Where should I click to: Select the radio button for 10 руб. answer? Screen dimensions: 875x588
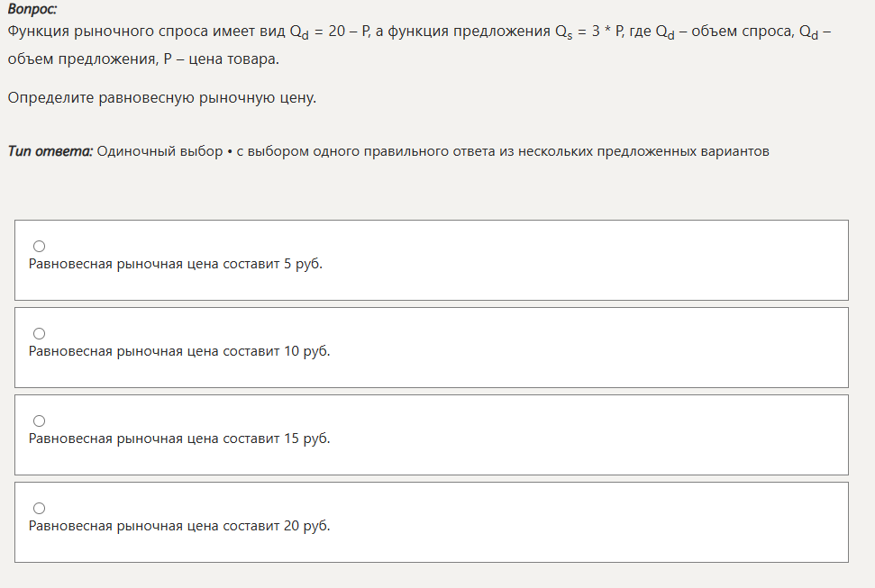point(40,333)
